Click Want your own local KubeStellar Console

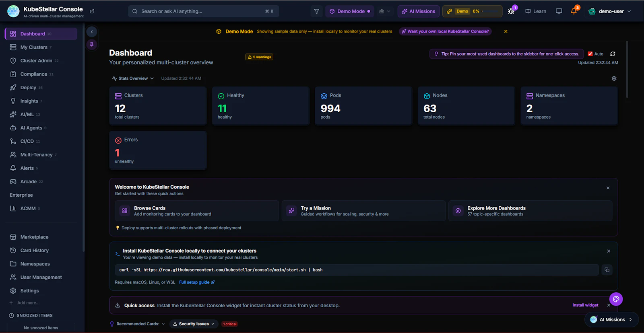click(x=445, y=31)
